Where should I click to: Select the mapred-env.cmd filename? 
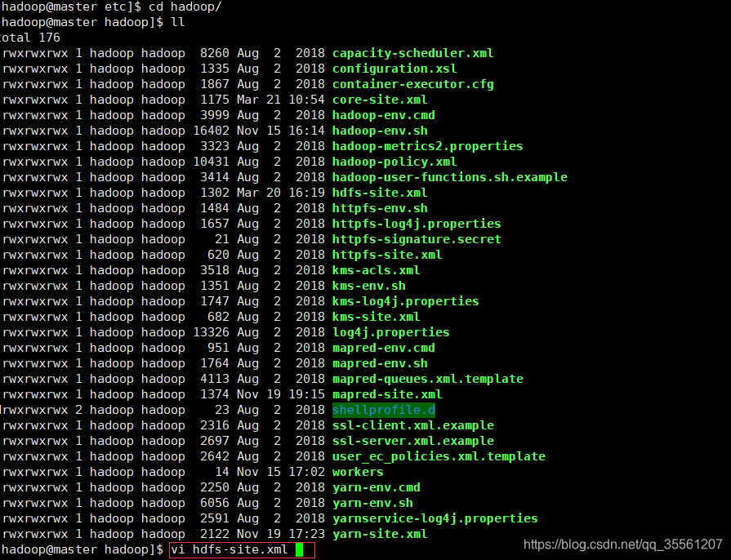pyautogui.click(x=383, y=348)
